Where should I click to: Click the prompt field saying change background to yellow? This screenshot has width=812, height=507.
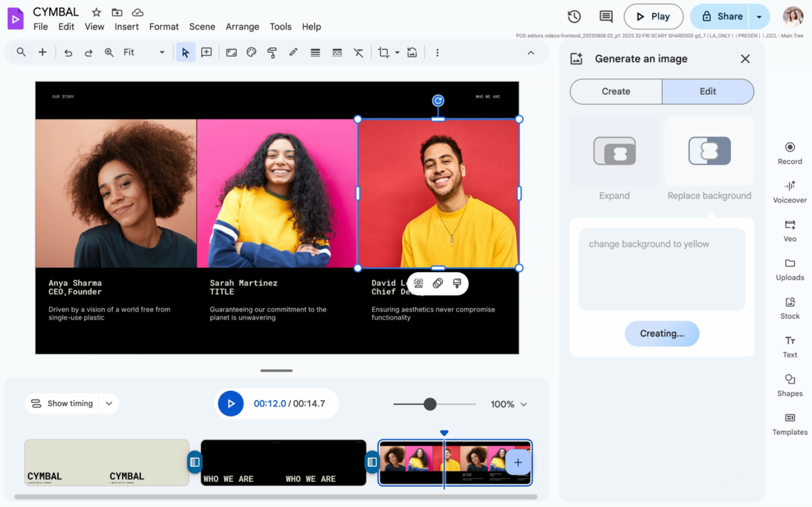(661, 268)
